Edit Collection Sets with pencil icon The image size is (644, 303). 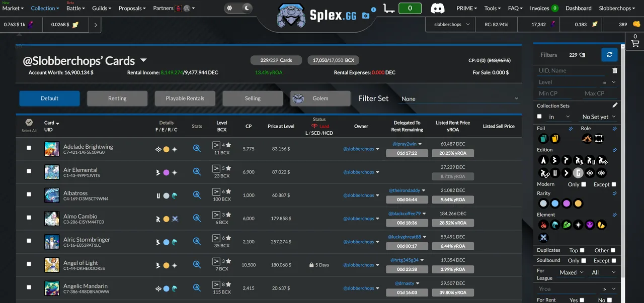(614, 106)
